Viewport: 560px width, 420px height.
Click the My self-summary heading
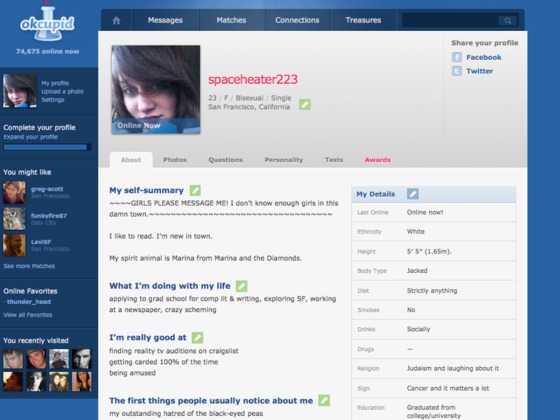[146, 190]
